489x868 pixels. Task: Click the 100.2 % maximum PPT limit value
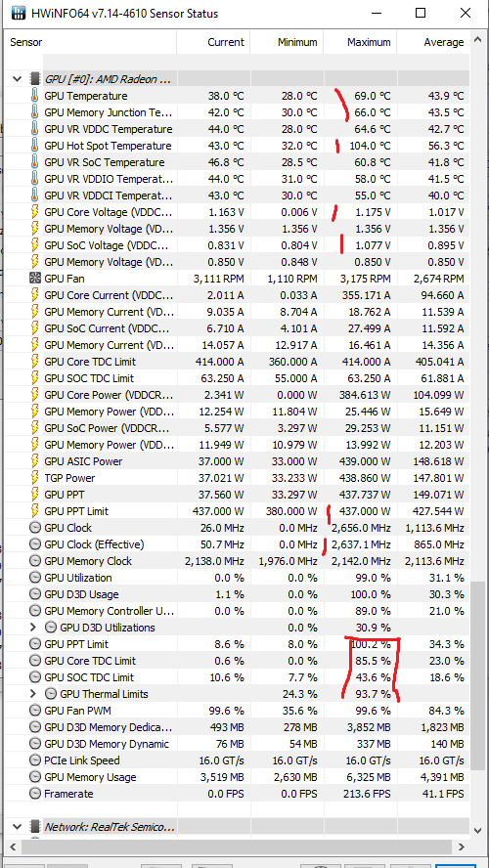[x=371, y=644]
